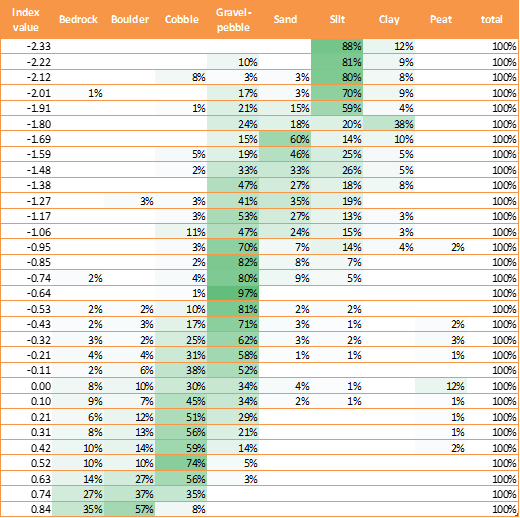The width and height of the screenshot is (520, 518).
Task: Select the Bedrock column header
Action: [78, 20]
